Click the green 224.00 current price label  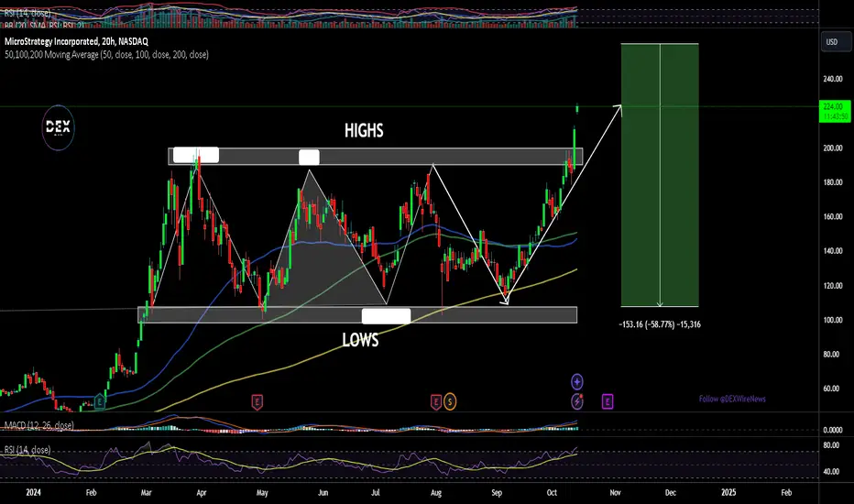tap(834, 111)
